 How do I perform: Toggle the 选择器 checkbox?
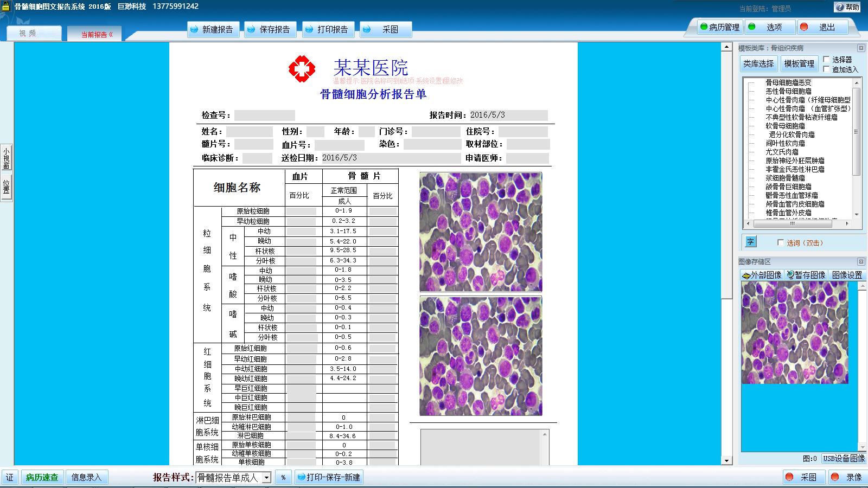coord(826,60)
